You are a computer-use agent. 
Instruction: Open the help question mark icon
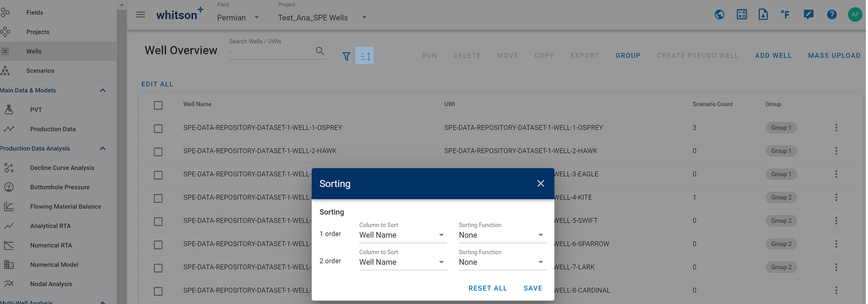click(x=831, y=15)
